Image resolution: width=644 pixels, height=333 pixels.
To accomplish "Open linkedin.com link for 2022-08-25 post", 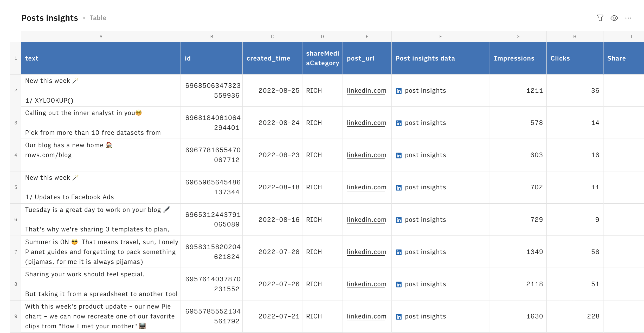I will 366,91.
